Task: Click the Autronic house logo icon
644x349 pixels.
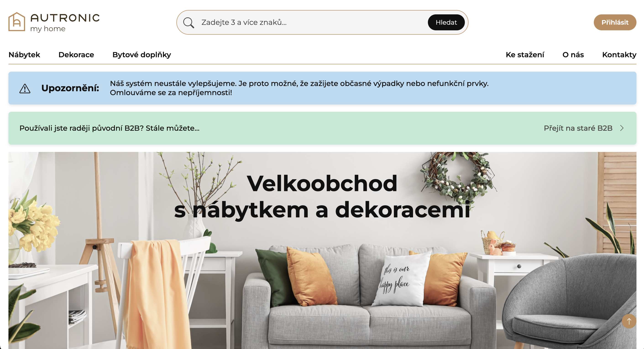Action: coord(17,22)
